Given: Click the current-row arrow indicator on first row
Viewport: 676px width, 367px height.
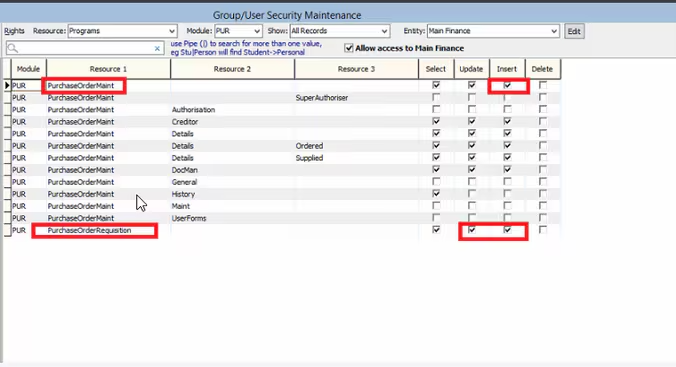Looking at the screenshot, I should click(x=7, y=85).
